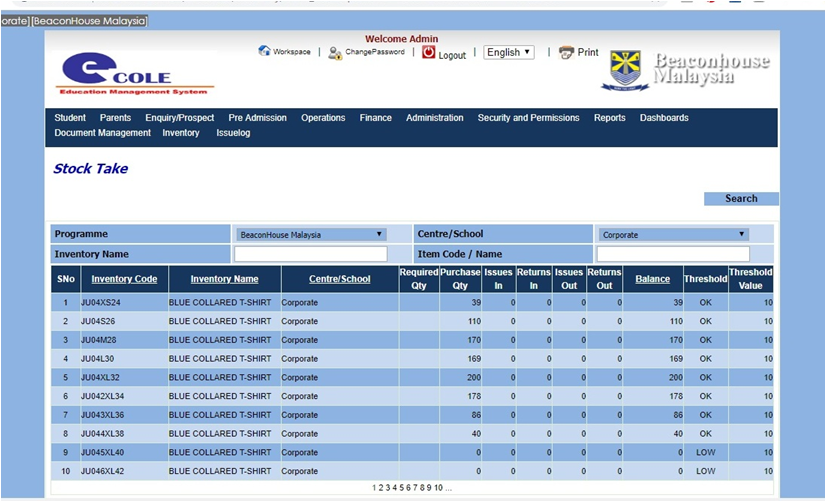Click inventory code JU04XS24
Viewport: 826px width, 502px height.
pos(101,302)
